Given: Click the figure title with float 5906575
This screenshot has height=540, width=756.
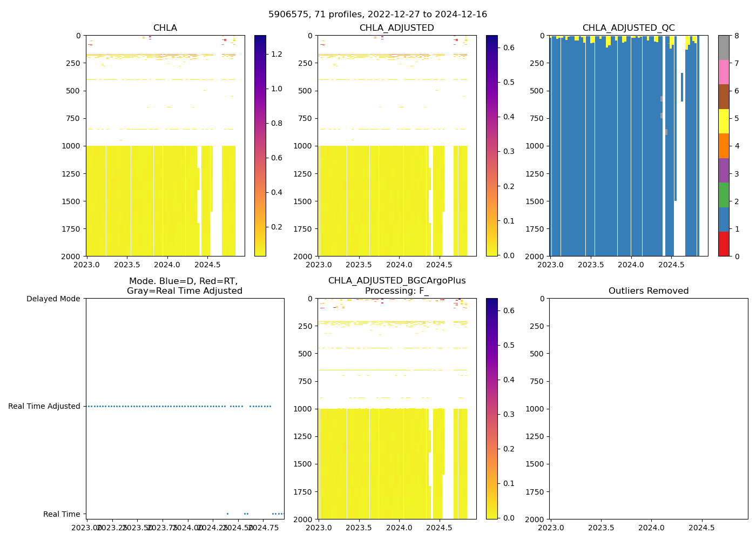Looking at the screenshot, I should [377, 15].
